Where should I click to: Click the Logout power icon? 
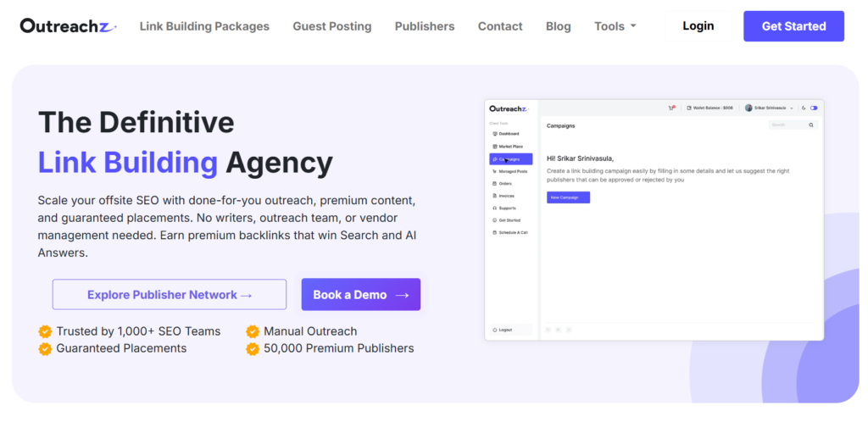coord(495,330)
